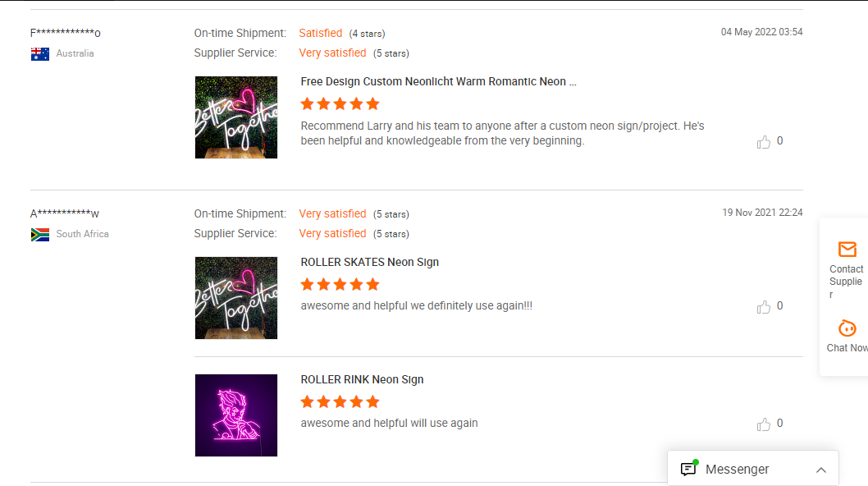Click thumbs-up on ROLLER SKATES review

(763, 307)
